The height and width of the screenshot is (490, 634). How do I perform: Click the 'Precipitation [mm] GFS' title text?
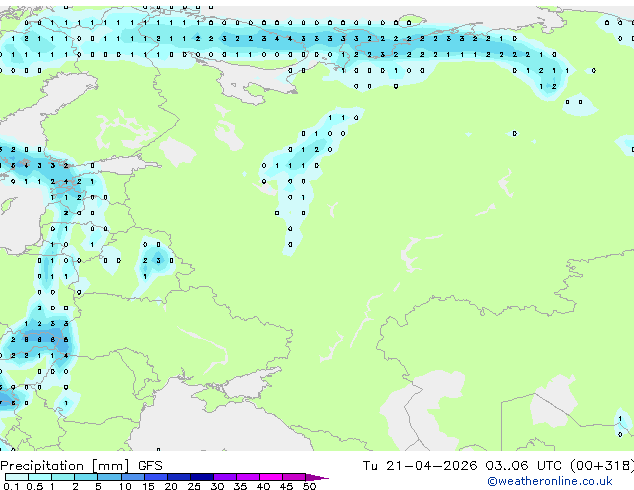click(x=81, y=466)
